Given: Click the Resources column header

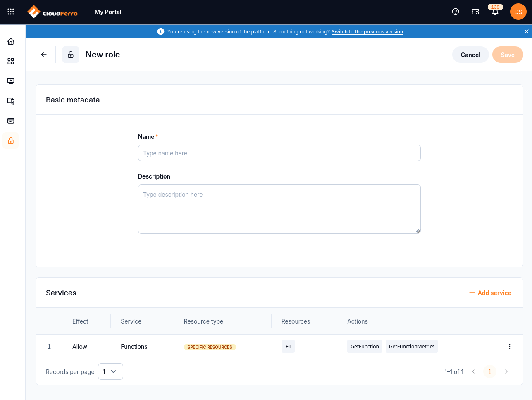Looking at the screenshot, I should [x=296, y=321].
